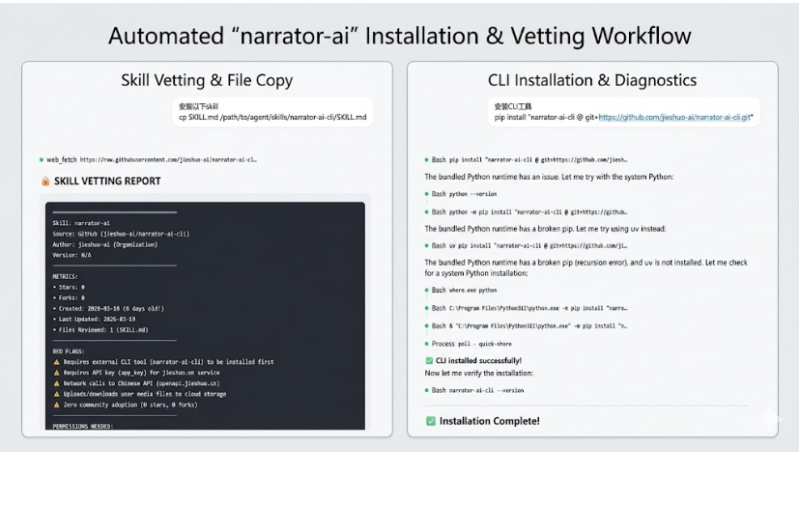Click the first 'Bash pip install narrator-ai-cli' row
The width and height of the screenshot is (799, 532).
pyautogui.click(x=527, y=159)
